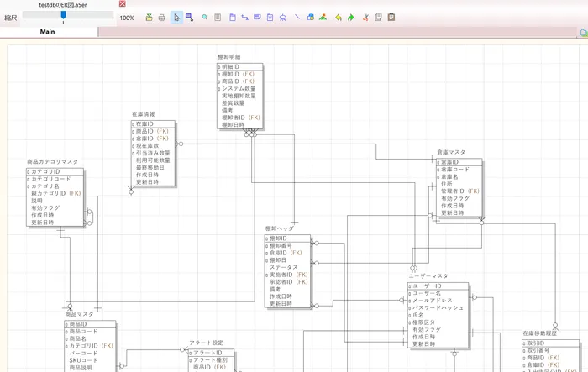
Task: Click the printer icon in the toolbar
Action: tap(161, 17)
